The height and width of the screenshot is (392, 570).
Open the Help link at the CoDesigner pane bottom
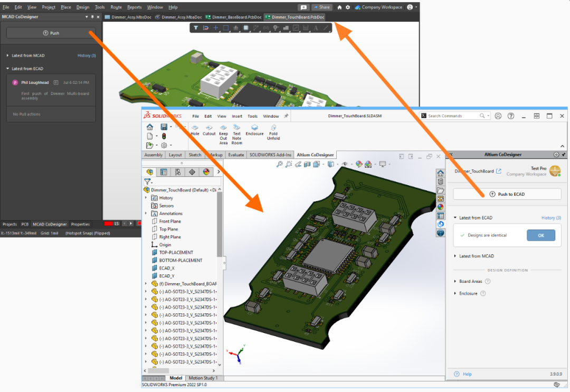coord(467,374)
